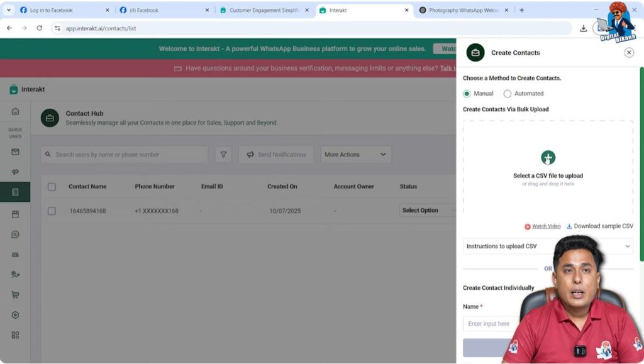
Task: Select the Manual radio button
Action: tap(467, 94)
